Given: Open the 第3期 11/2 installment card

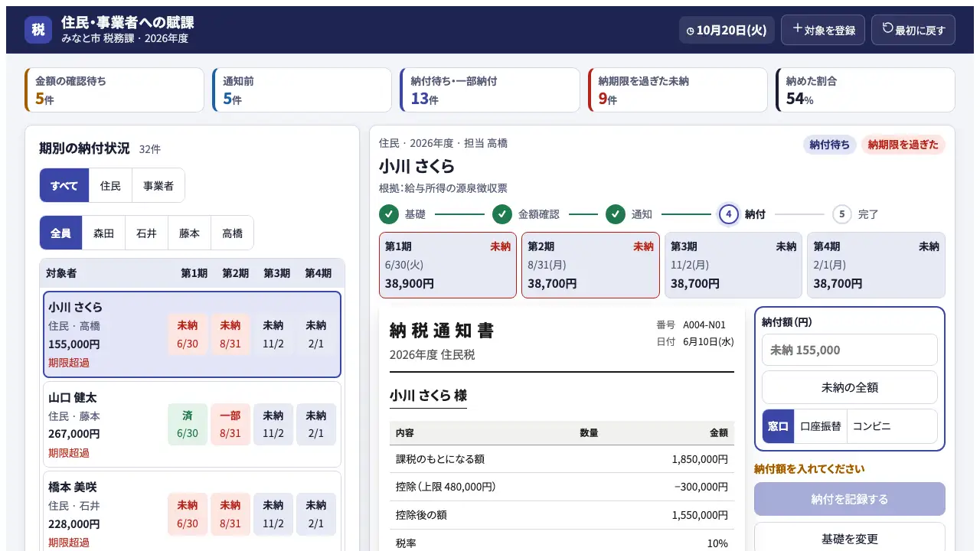Looking at the screenshot, I should pos(733,265).
